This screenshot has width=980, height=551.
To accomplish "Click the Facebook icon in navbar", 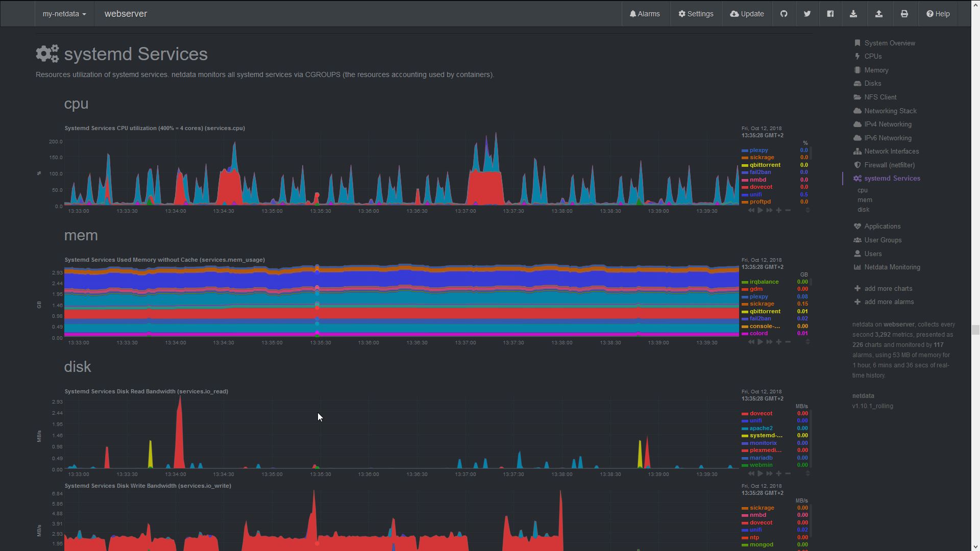I will point(830,14).
